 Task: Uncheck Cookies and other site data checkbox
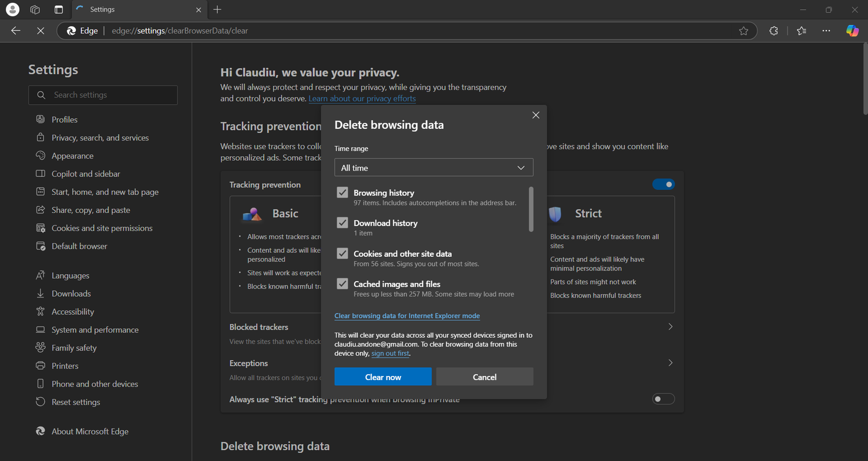[343, 253]
